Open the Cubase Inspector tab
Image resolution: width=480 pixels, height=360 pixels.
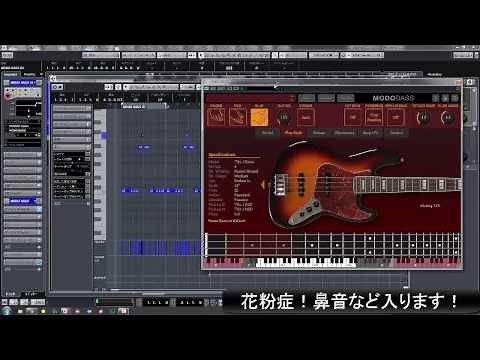(x=10, y=74)
